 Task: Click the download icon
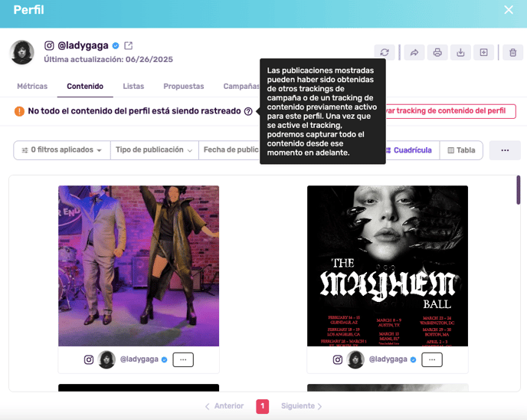[x=460, y=53]
